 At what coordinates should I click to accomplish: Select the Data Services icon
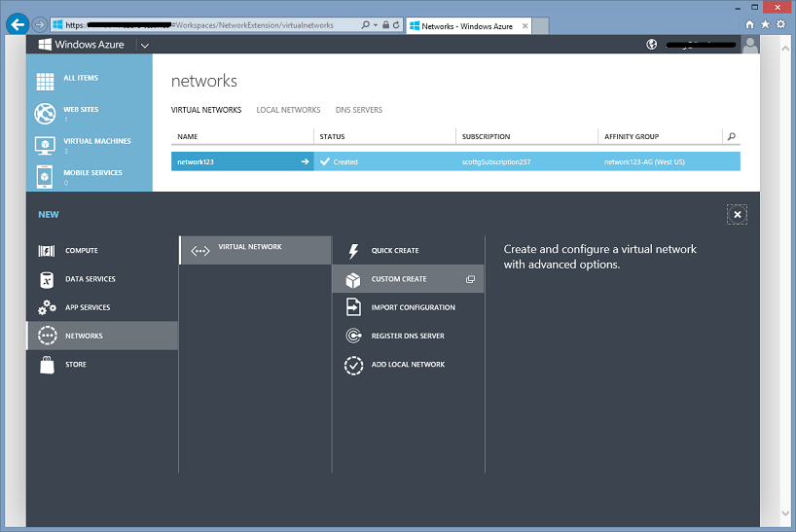(x=47, y=279)
